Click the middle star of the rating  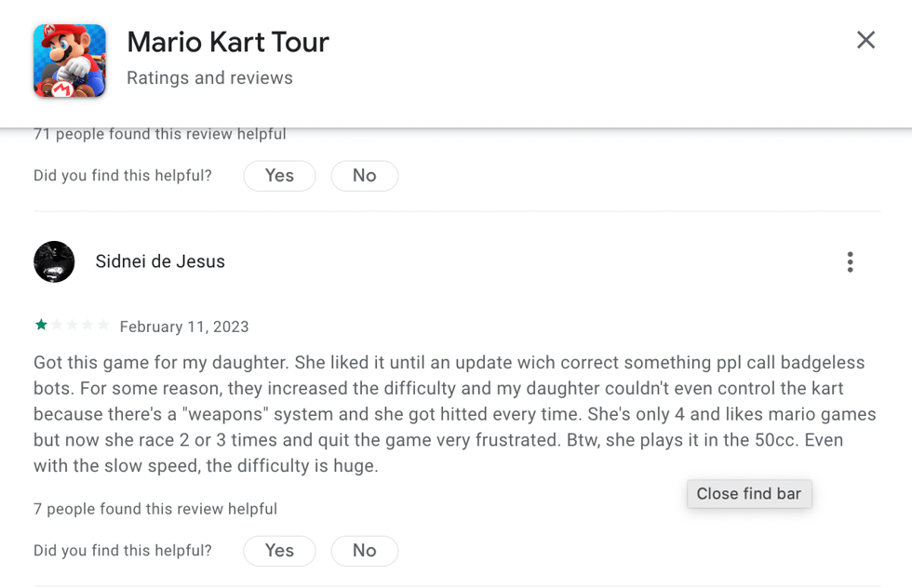pyautogui.click(x=73, y=325)
